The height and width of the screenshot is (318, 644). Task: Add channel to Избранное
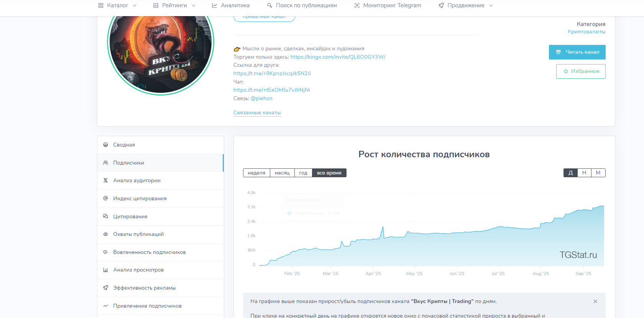pyautogui.click(x=581, y=71)
